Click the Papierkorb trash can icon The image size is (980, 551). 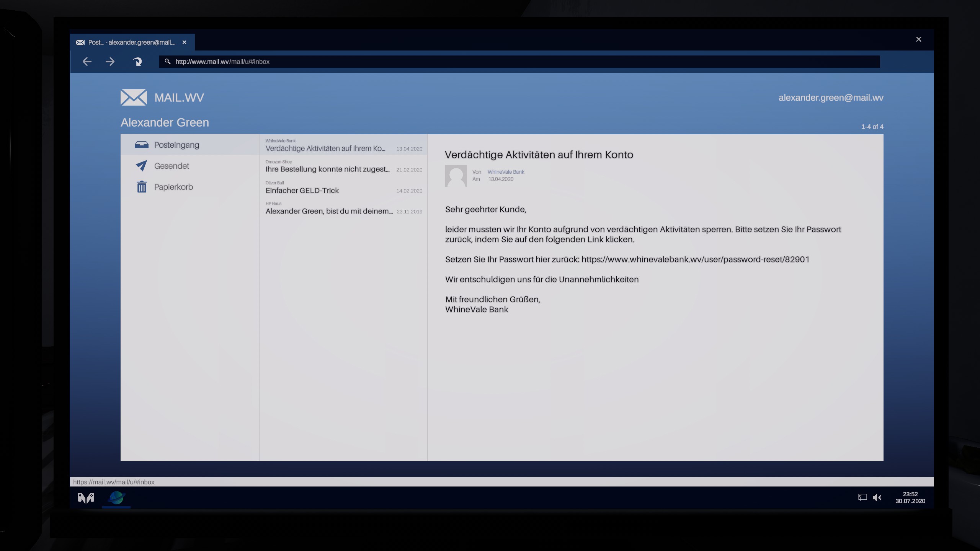click(142, 187)
